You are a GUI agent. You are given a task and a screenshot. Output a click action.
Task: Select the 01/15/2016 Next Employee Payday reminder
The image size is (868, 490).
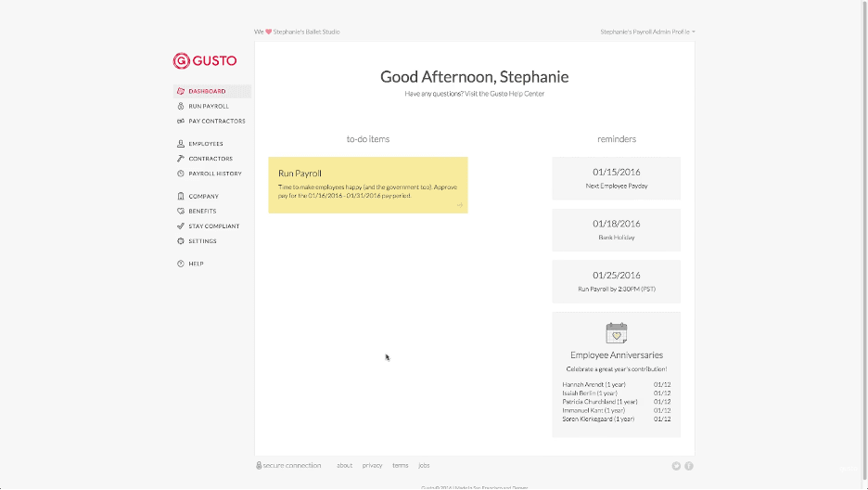click(616, 178)
